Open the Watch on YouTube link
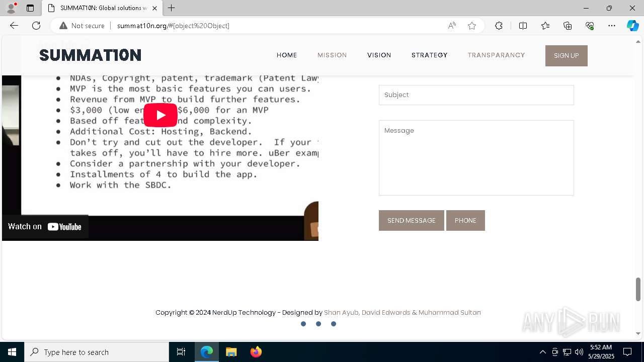This screenshot has width=644, height=362. pyautogui.click(x=45, y=227)
